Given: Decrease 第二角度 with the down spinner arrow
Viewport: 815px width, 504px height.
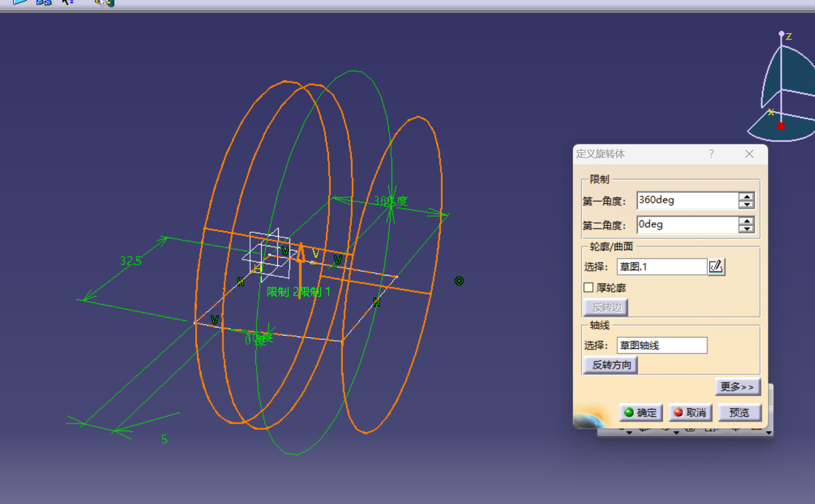Looking at the screenshot, I should coord(746,229).
